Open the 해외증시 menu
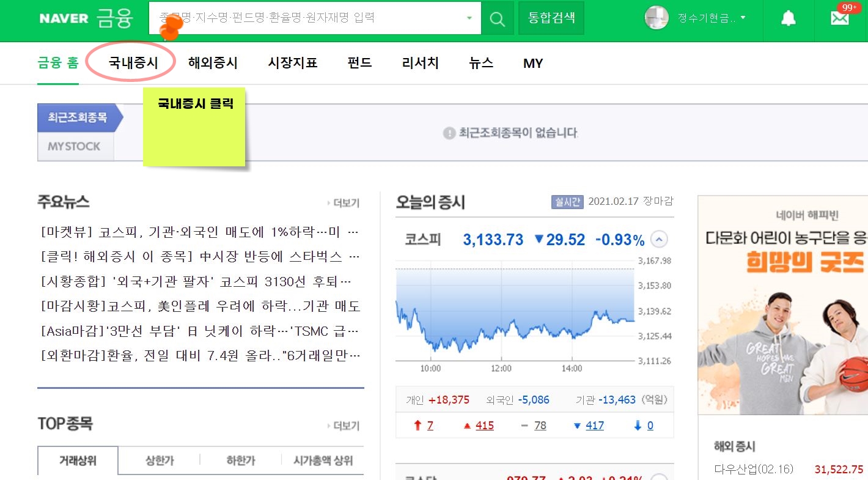The height and width of the screenshot is (480, 868). point(213,63)
